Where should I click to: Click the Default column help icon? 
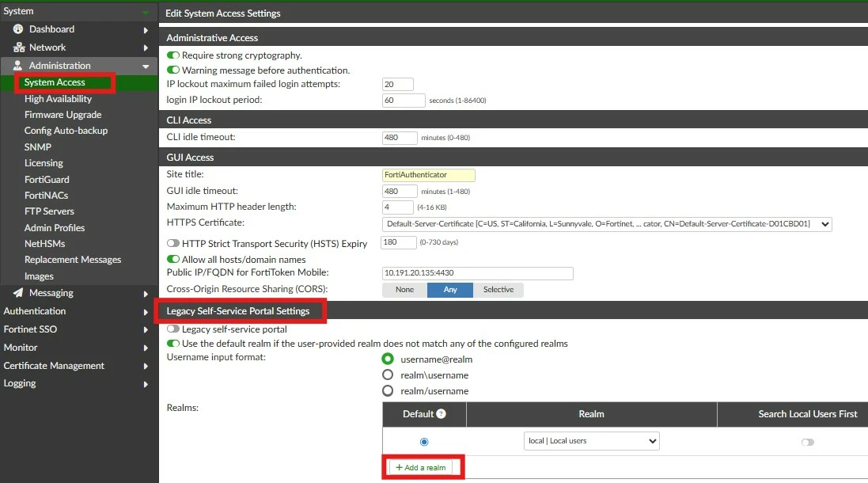pyautogui.click(x=442, y=414)
